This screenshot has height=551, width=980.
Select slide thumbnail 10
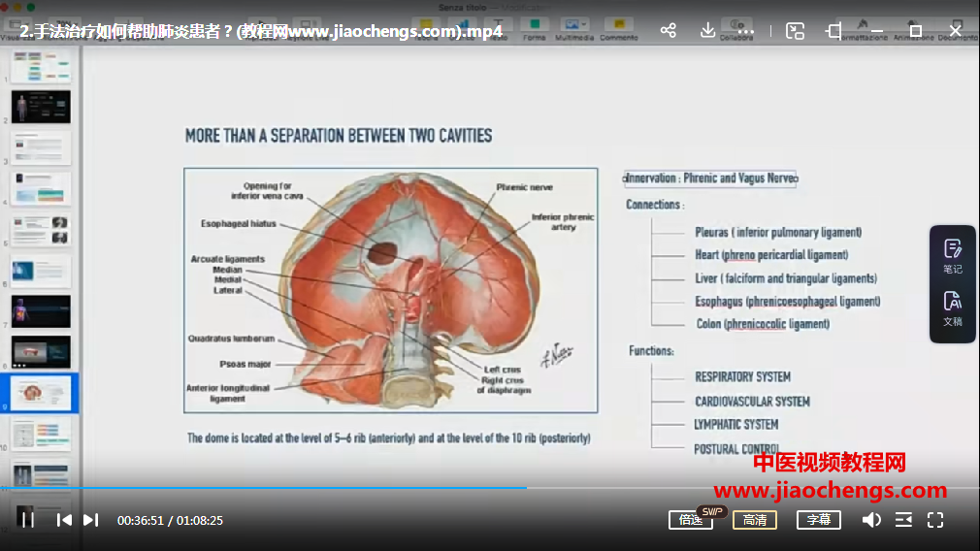41,435
